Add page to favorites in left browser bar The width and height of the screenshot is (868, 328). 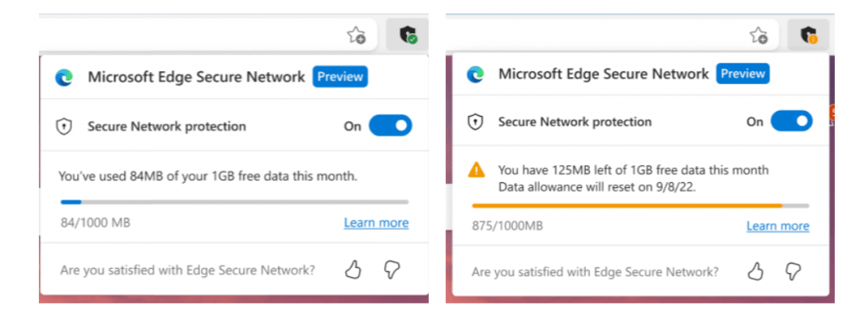(356, 36)
